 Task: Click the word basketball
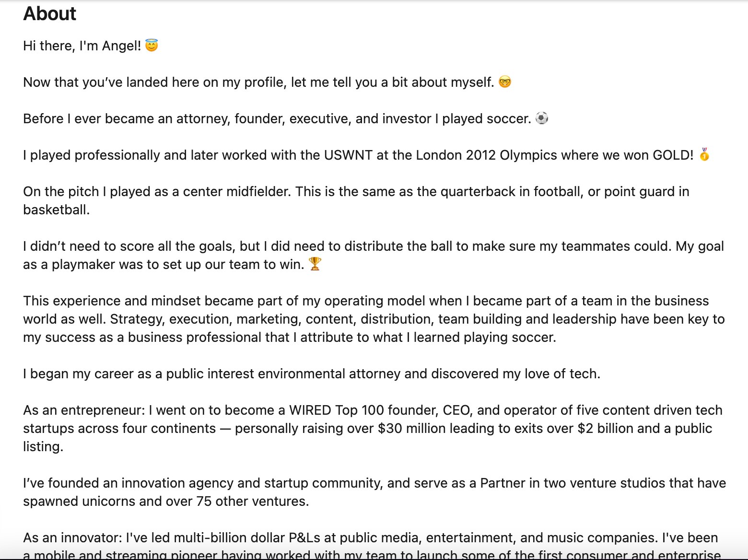pos(56,210)
